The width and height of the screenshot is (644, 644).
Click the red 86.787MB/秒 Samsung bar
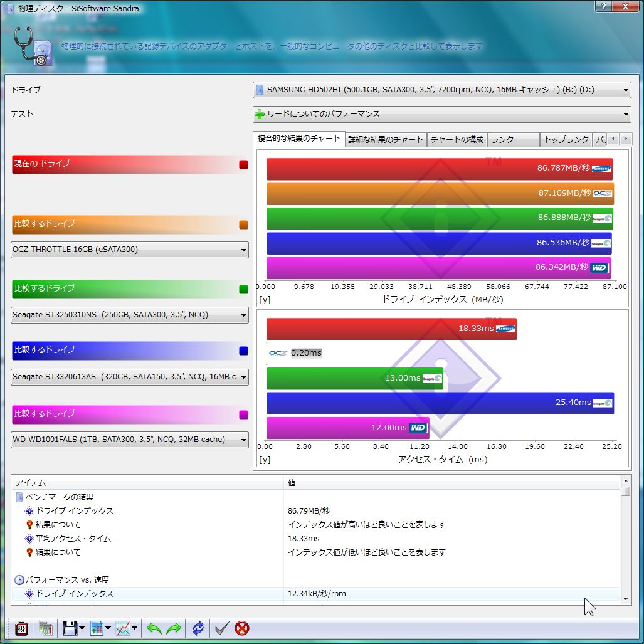pos(440,169)
